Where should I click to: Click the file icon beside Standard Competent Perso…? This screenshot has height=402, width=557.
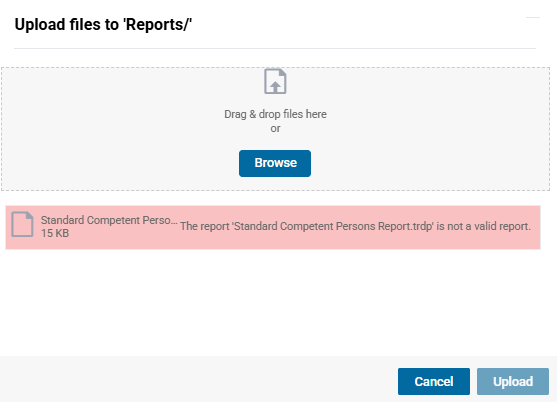point(22,224)
